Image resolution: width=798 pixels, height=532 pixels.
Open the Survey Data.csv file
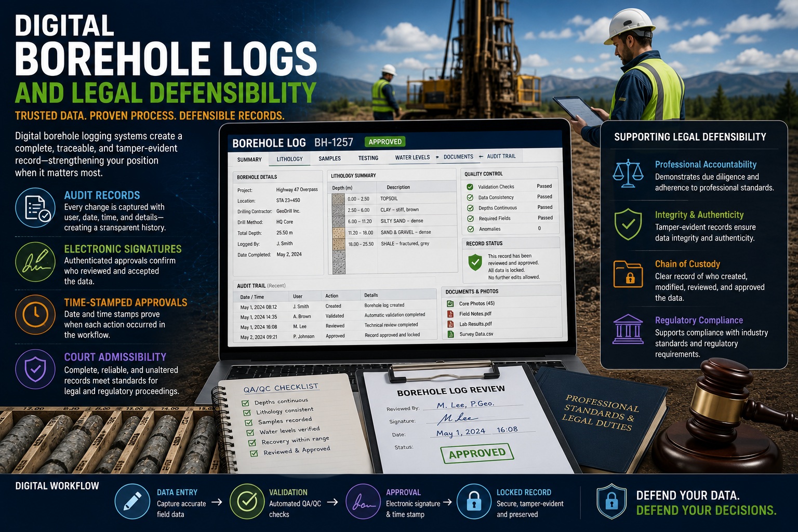[476, 334]
